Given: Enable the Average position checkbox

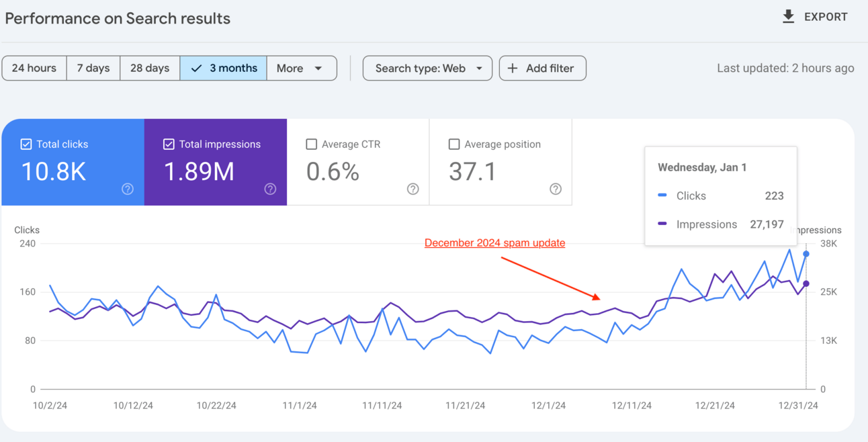Looking at the screenshot, I should coord(454,144).
